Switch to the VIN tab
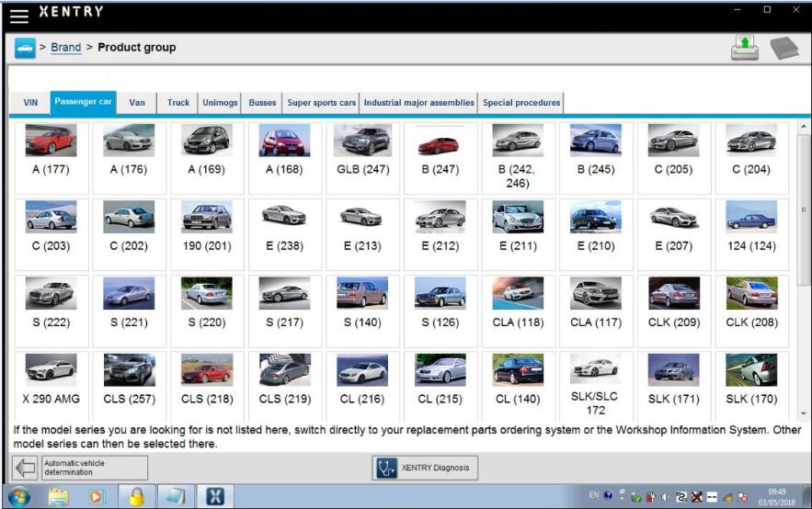The image size is (812, 509). click(30, 102)
